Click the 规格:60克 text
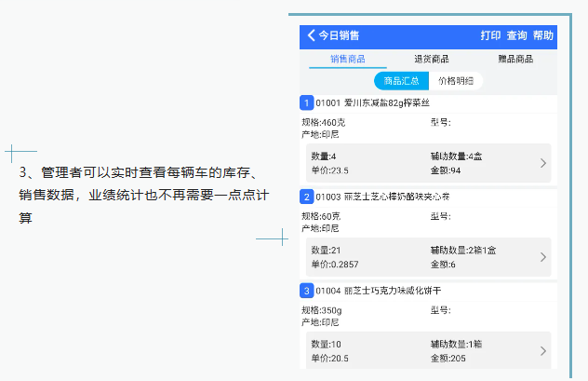Viewport: 588px width, 381px height. point(321,216)
